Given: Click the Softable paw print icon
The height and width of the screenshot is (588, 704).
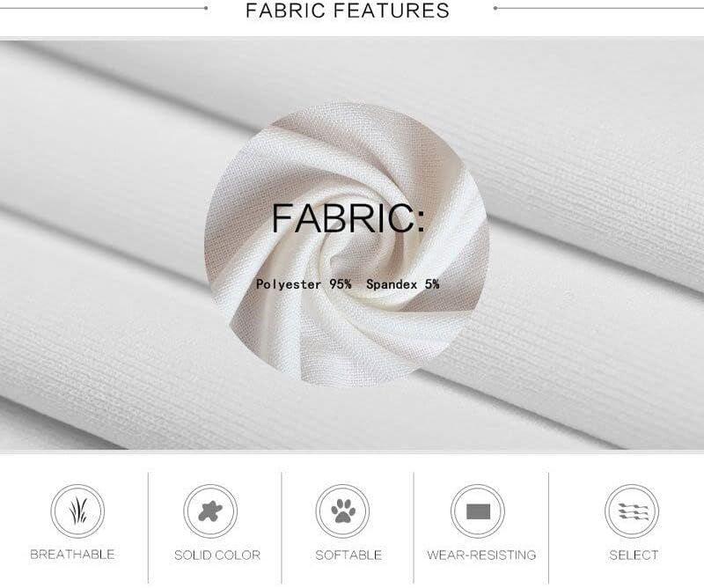Looking at the screenshot, I should 342,511.
